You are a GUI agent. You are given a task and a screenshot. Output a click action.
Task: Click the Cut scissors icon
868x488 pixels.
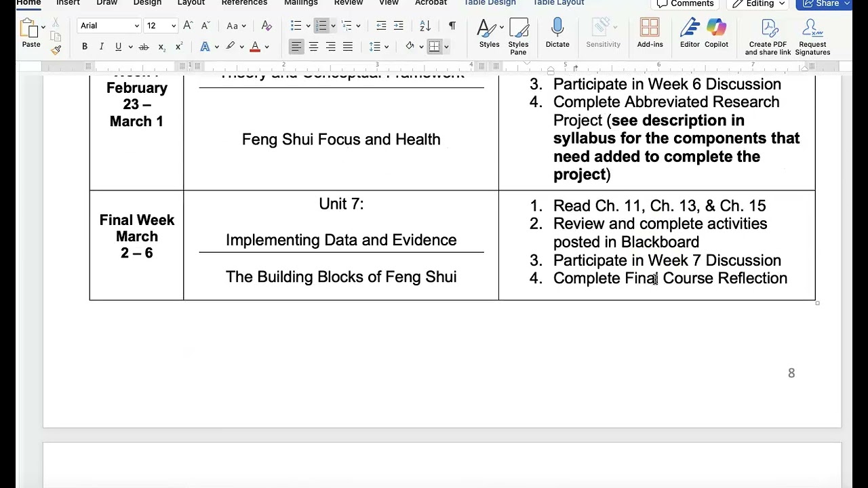56,24
